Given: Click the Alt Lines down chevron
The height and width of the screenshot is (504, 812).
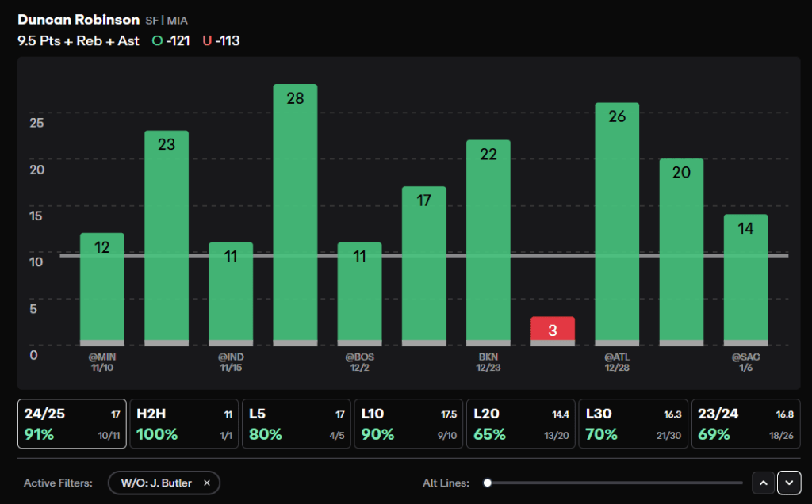Looking at the screenshot, I should tap(789, 483).
